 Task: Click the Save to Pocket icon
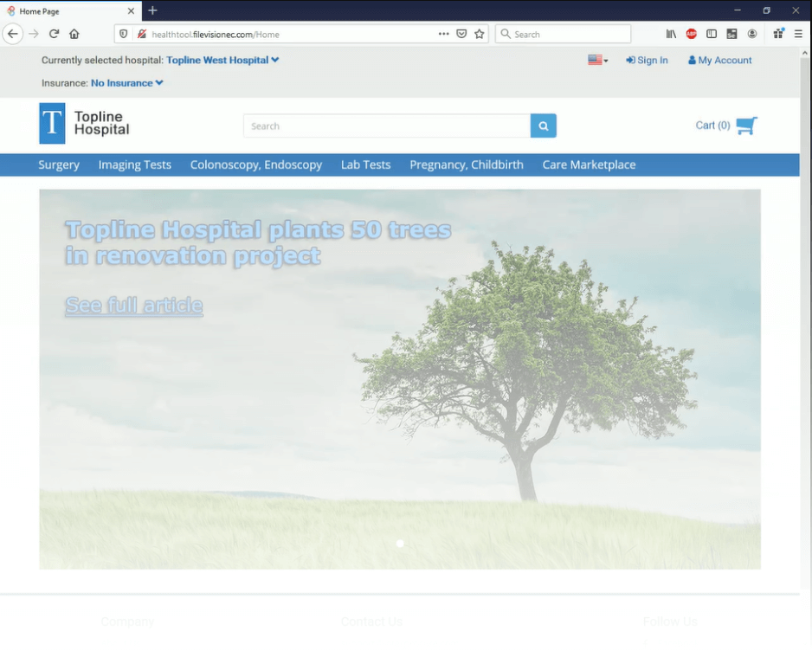point(461,34)
